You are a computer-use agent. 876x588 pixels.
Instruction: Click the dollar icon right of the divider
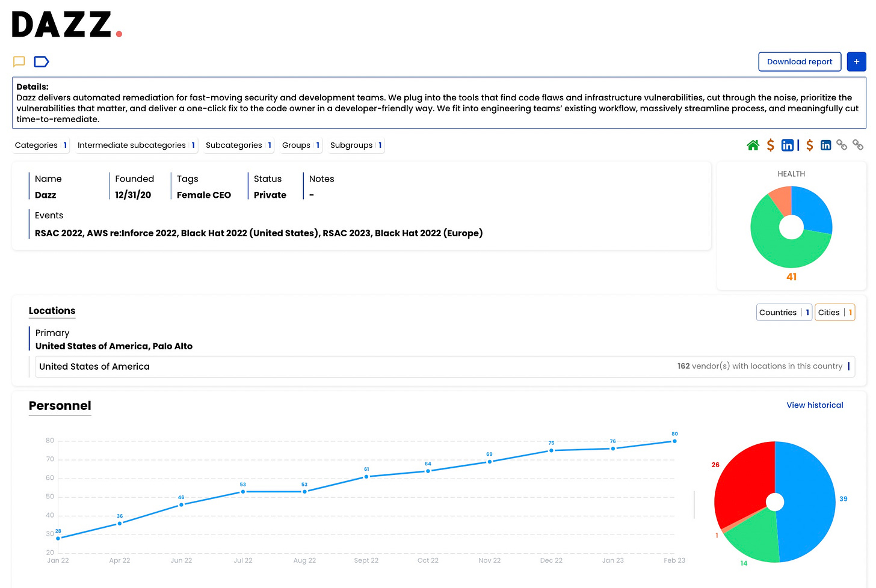(x=810, y=145)
